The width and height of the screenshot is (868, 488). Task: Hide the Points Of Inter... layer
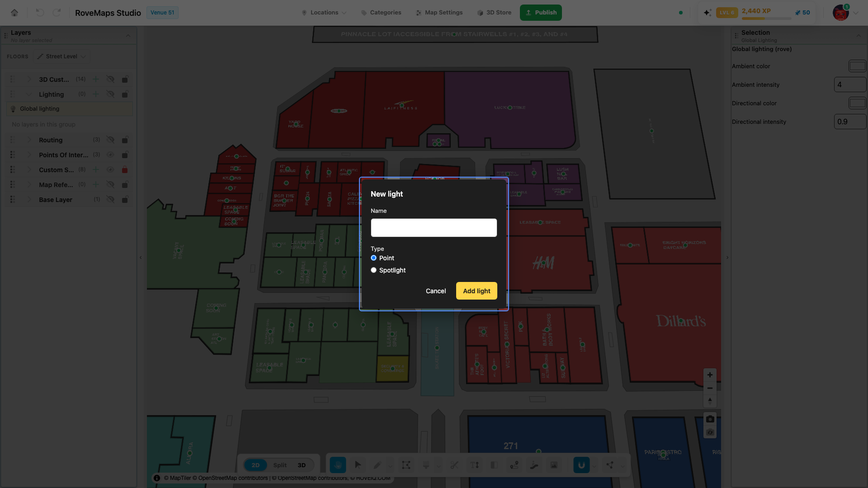click(110, 155)
